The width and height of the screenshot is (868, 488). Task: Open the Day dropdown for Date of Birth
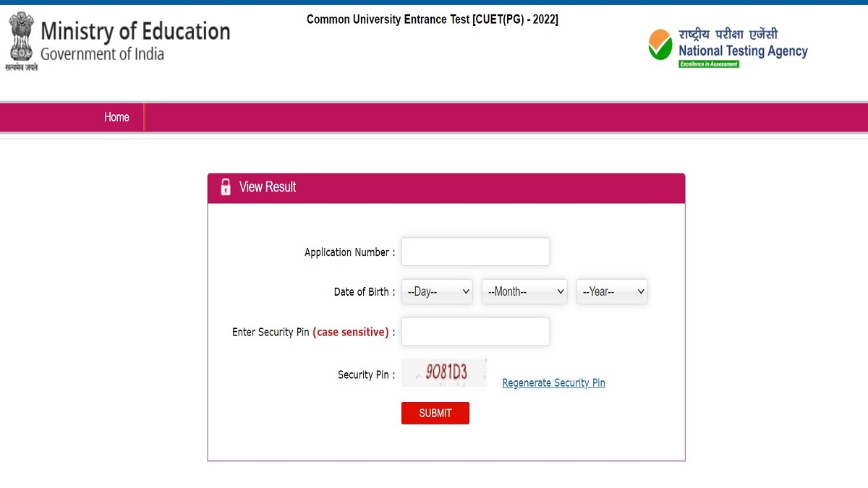437,291
